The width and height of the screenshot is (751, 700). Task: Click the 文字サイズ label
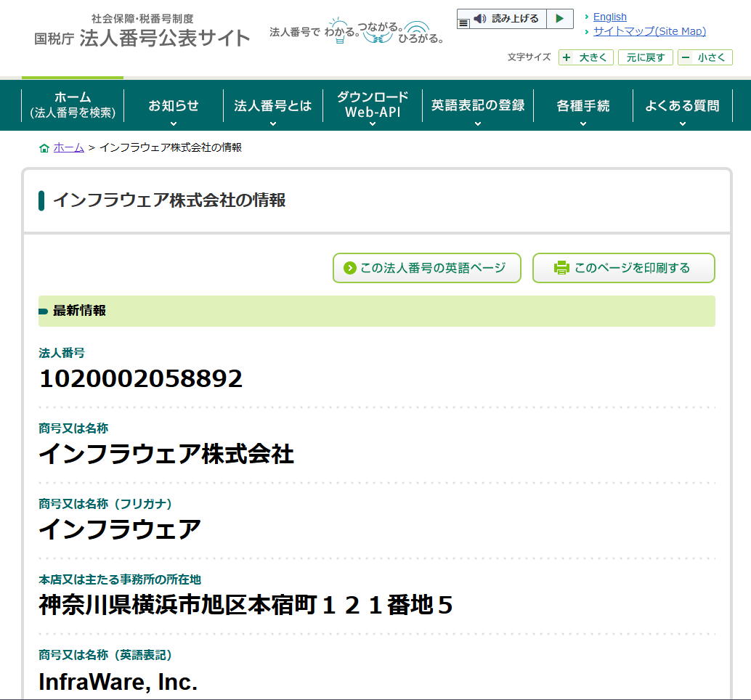point(529,57)
